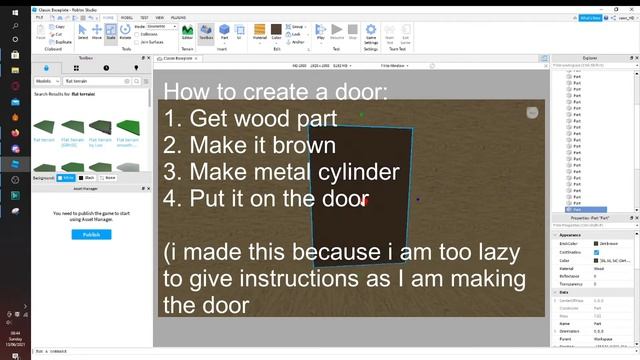
Task: Activate the Rotate tool
Action: (x=125, y=31)
